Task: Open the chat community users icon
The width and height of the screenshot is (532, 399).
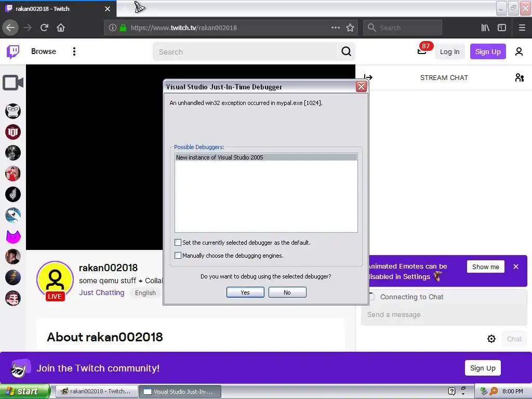Action: click(x=519, y=78)
